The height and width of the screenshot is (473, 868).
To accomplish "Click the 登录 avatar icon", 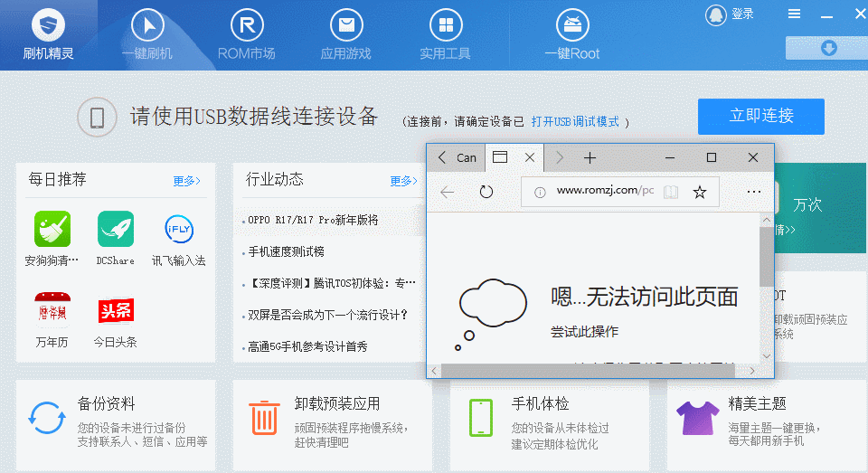I will [x=715, y=15].
